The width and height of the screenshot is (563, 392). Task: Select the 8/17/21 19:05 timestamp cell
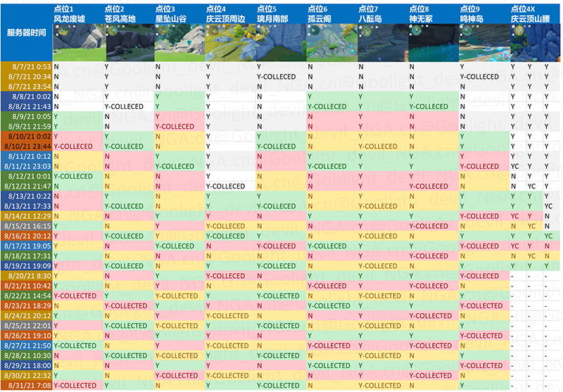(27, 246)
